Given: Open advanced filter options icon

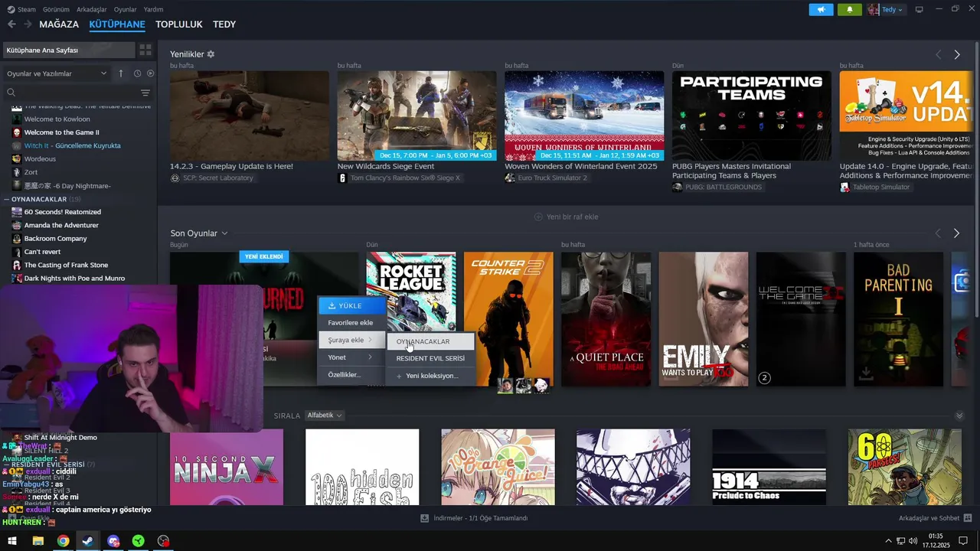Looking at the screenshot, I should click(145, 93).
